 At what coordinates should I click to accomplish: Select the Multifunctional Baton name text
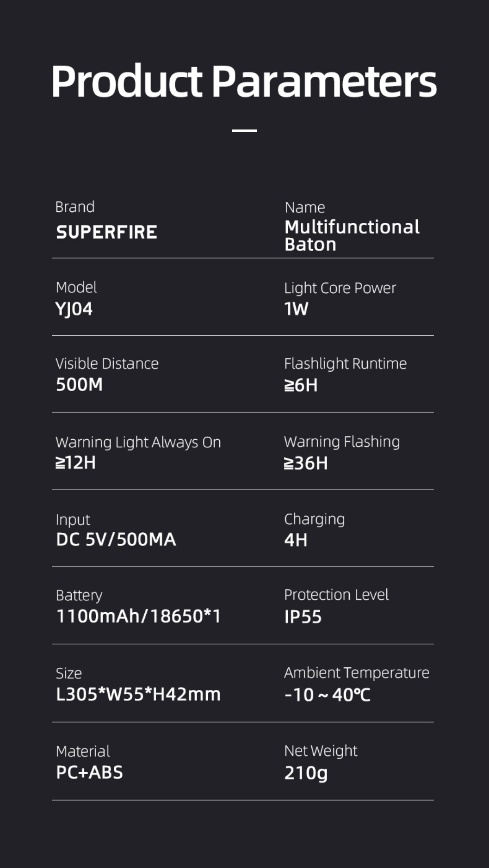(x=352, y=236)
